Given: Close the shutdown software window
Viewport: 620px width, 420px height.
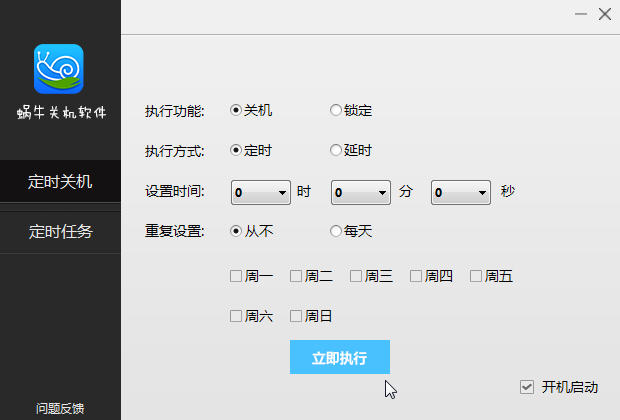Looking at the screenshot, I should point(604,15).
